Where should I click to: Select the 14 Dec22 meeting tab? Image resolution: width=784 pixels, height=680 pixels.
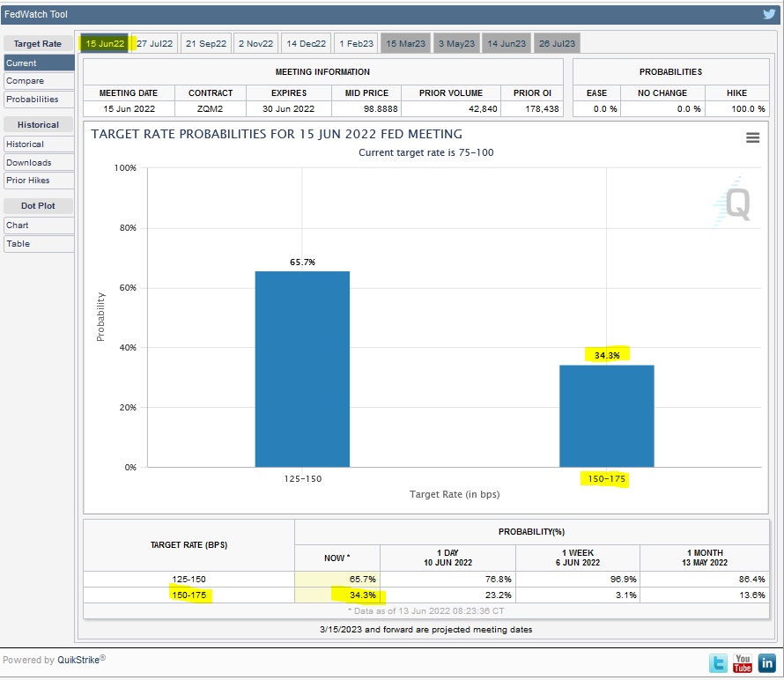click(306, 43)
